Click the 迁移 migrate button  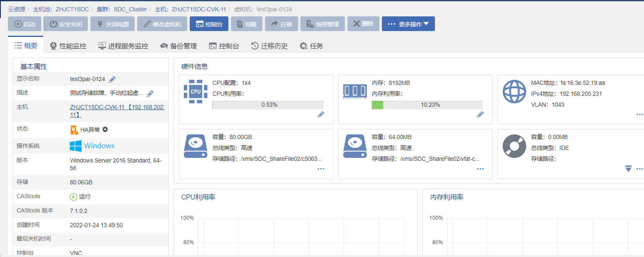[x=281, y=24]
